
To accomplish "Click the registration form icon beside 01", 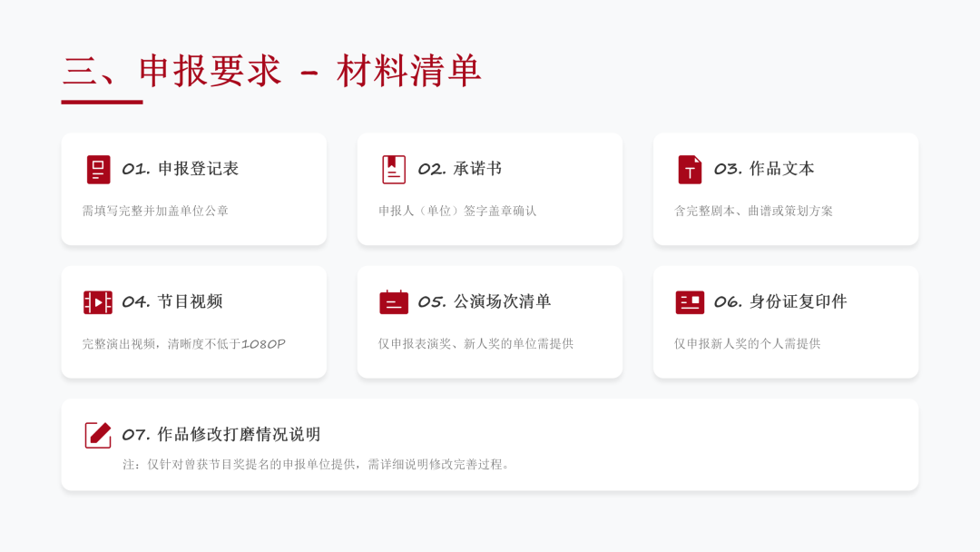I will 98,170.
